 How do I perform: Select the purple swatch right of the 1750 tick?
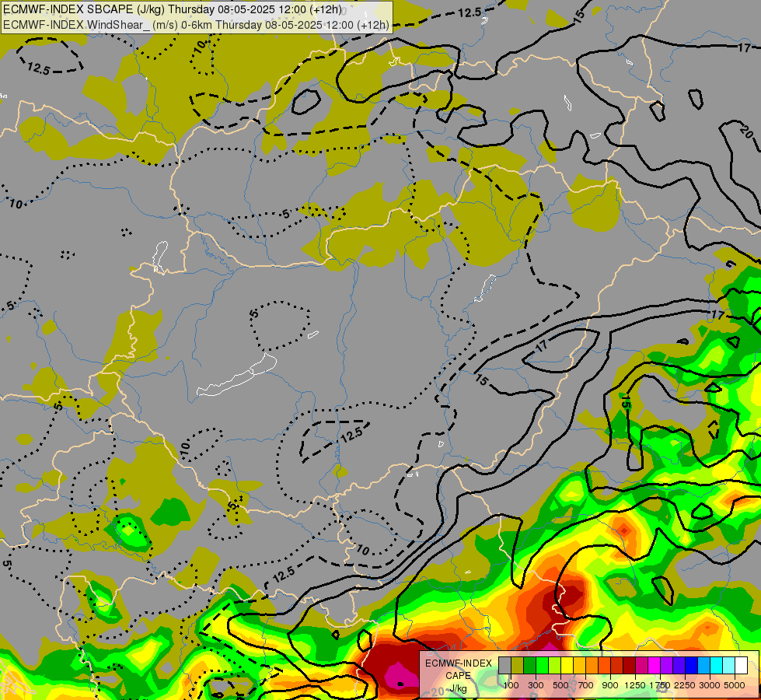tap(667, 665)
